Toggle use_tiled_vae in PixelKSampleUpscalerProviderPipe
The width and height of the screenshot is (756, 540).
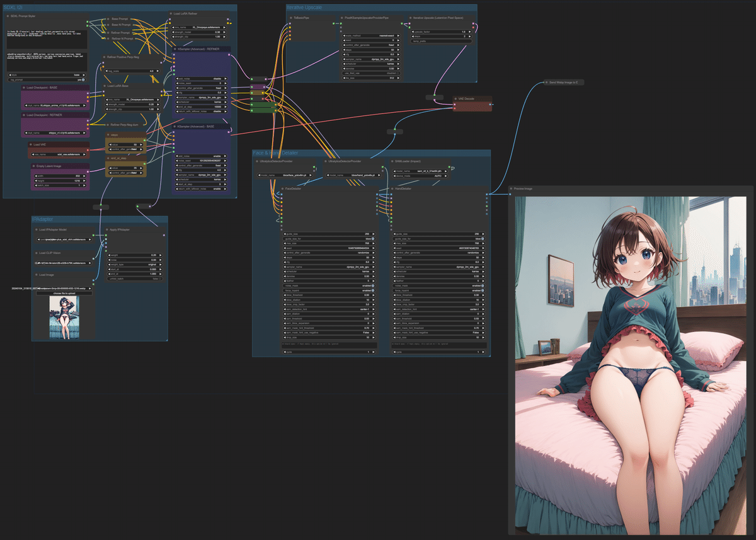(x=371, y=73)
